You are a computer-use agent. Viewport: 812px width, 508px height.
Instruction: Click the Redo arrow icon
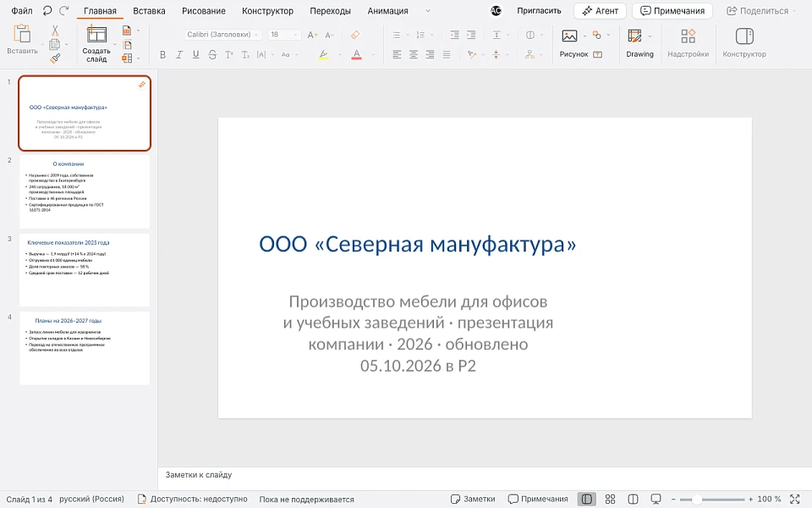[x=63, y=10]
